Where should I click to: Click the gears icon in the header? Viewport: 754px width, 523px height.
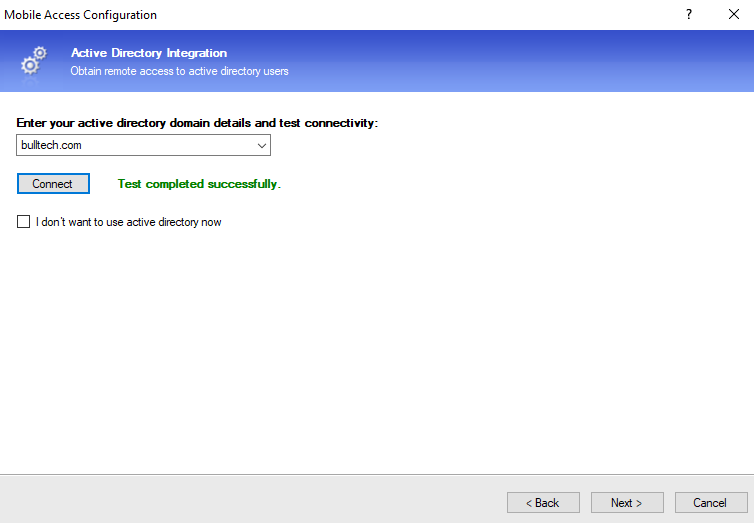point(34,61)
